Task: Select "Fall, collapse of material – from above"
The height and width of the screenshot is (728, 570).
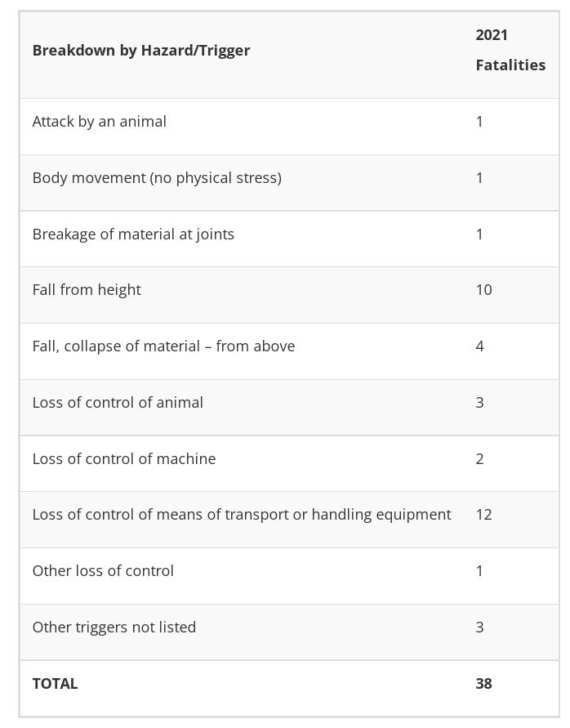Action: pyautogui.click(x=163, y=346)
